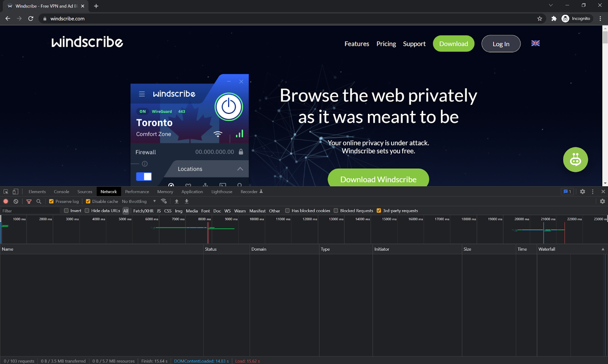Stop recording the network log

coord(6,202)
